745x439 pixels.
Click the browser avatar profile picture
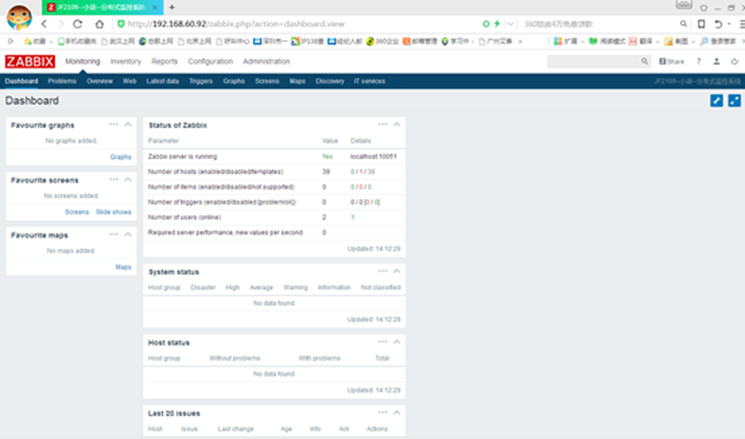pyautogui.click(x=19, y=17)
